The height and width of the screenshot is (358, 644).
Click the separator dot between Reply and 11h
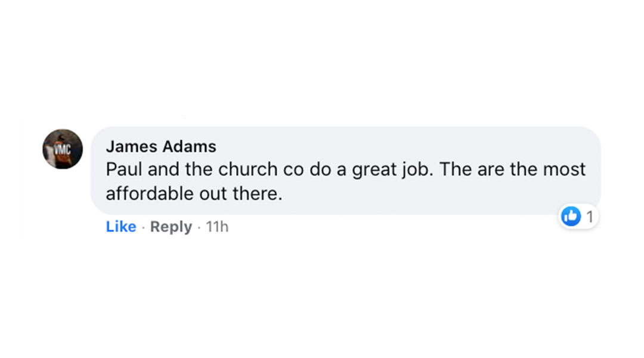tap(199, 227)
